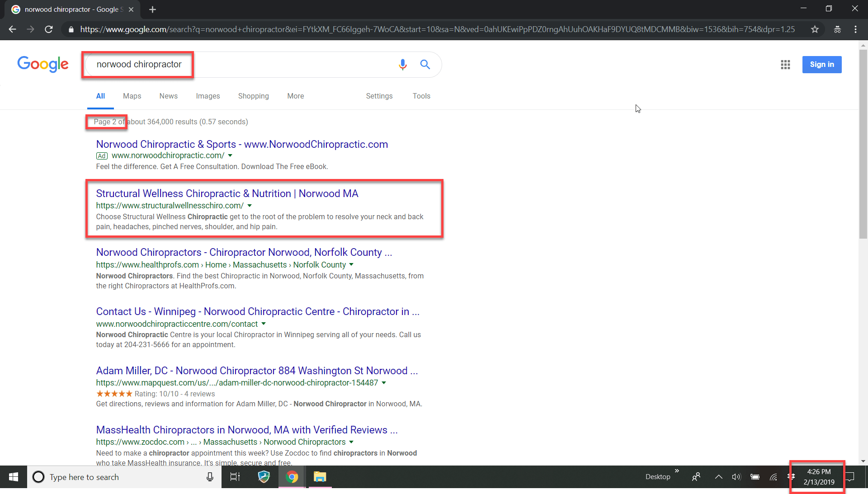Click the URL in the address bar

(437, 29)
